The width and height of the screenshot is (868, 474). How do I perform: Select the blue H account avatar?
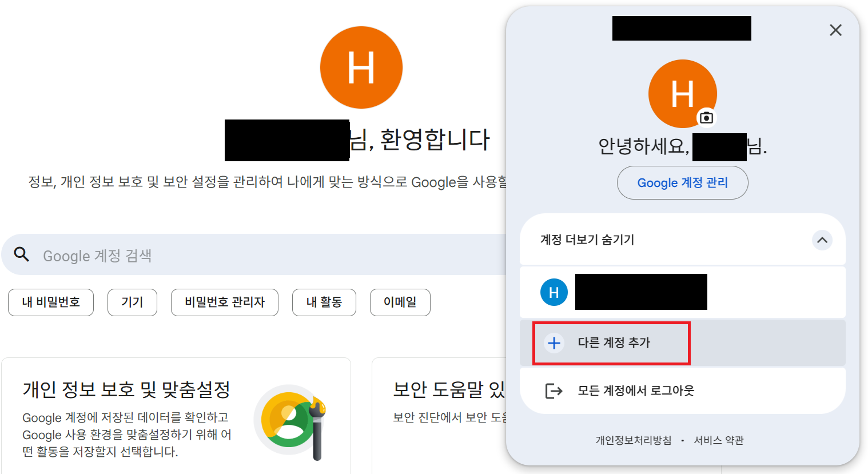(x=554, y=292)
